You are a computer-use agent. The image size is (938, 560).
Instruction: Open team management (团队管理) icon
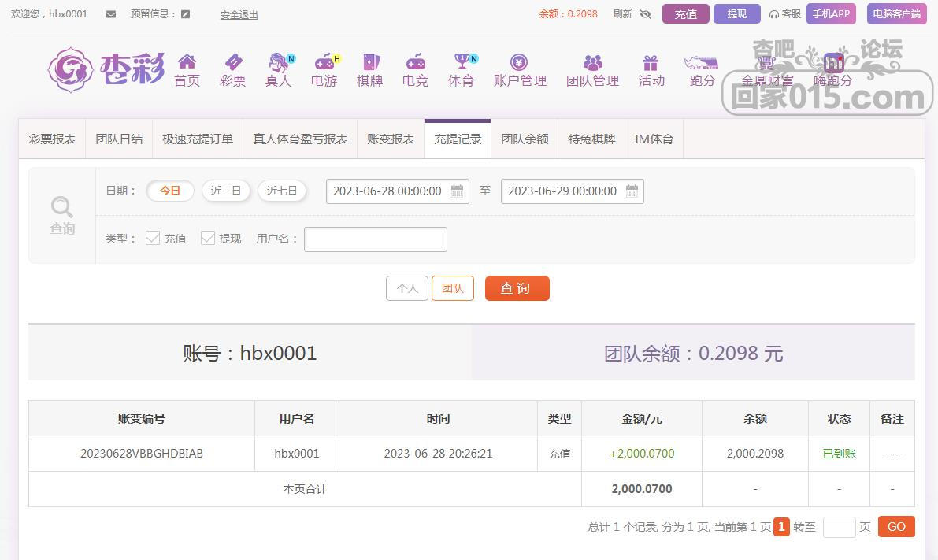click(x=592, y=62)
